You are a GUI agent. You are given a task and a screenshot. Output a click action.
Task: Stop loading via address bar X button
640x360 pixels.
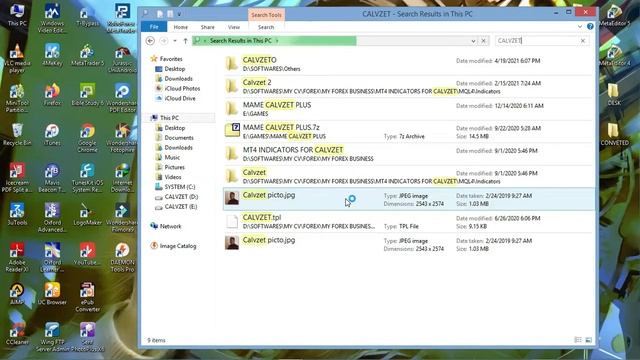[x=483, y=41]
